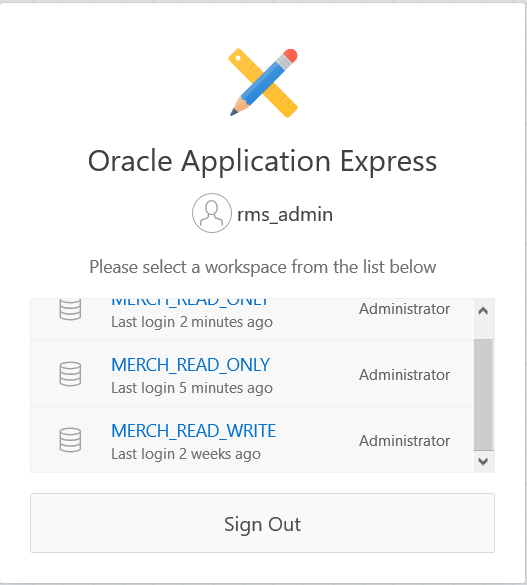The height and width of the screenshot is (585, 527).
Task: Click the 'Last login 2 weeks ago' text
Action: [x=186, y=454]
